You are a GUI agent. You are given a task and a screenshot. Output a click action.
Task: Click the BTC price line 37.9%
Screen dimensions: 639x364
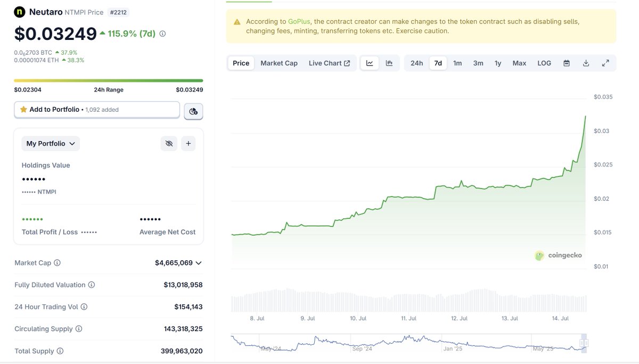point(46,53)
